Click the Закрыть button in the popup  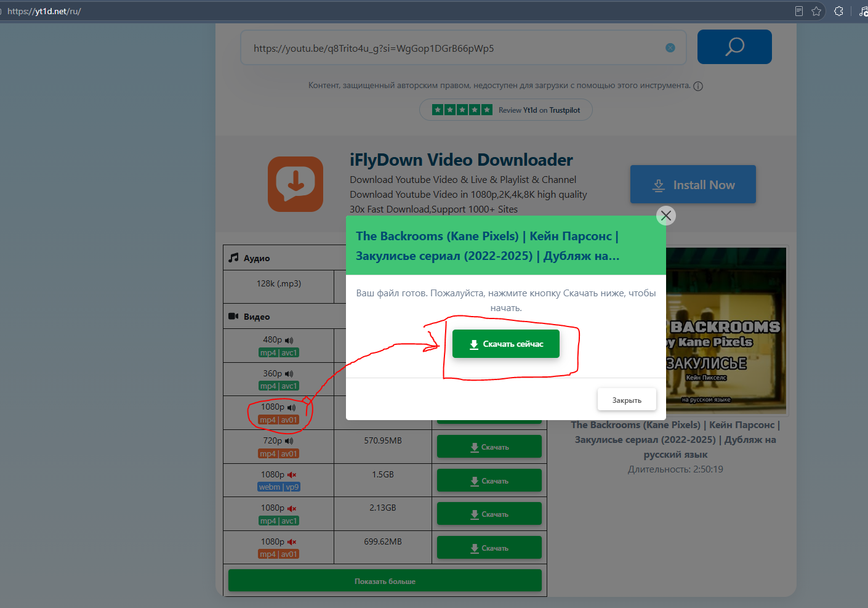click(x=627, y=400)
